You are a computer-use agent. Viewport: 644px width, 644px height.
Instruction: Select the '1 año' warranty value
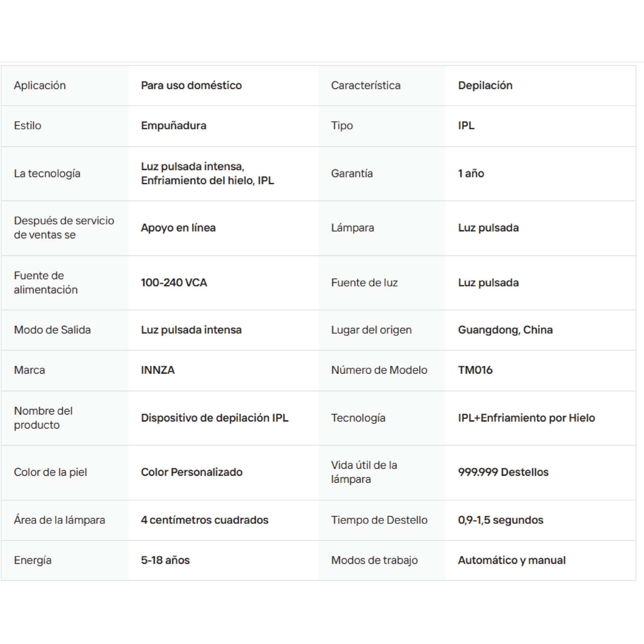471,174
